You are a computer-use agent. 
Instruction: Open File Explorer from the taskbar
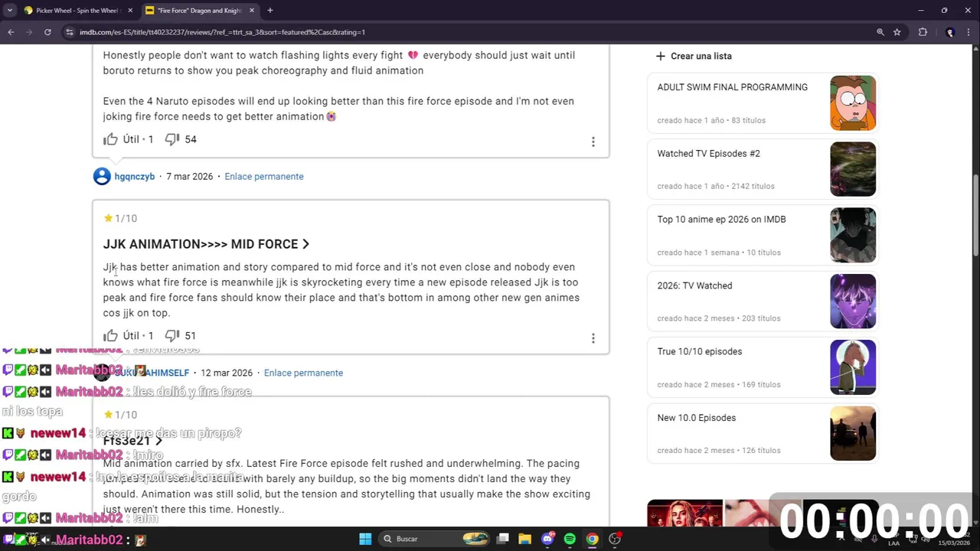coord(524,539)
